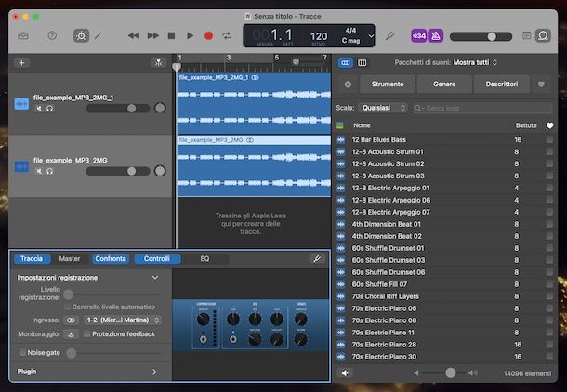This screenshot has width=567, height=392.
Task: Reset loop filters with the x button
Action: click(x=348, y=85)
